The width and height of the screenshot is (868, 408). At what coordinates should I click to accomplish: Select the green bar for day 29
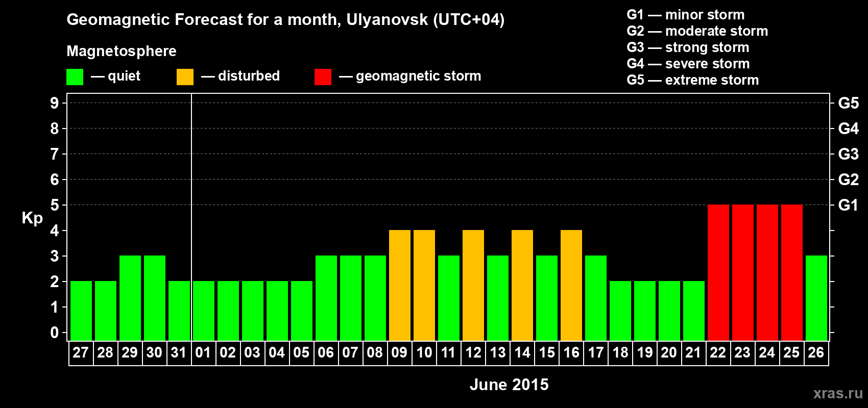coord(130,298)
